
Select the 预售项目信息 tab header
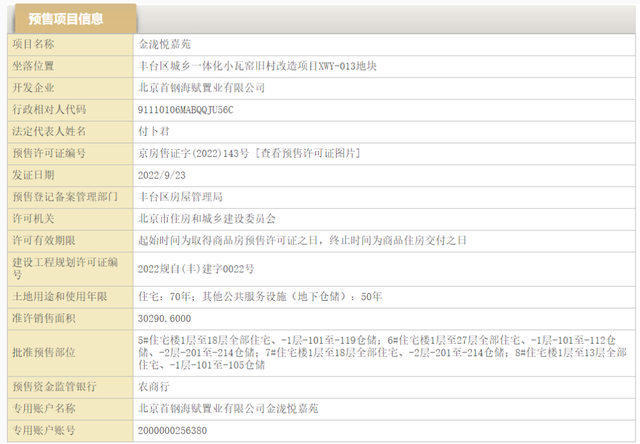coord(76,18)
